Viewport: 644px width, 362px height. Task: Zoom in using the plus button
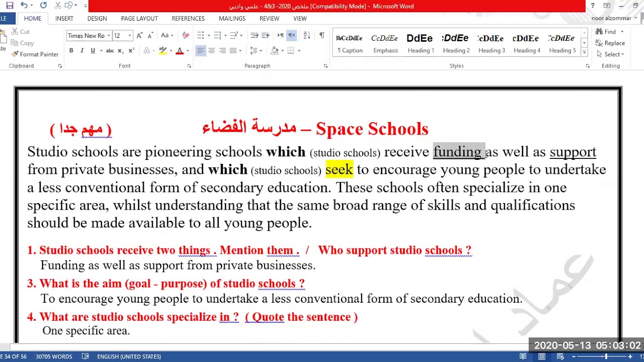tap(629, 356)
